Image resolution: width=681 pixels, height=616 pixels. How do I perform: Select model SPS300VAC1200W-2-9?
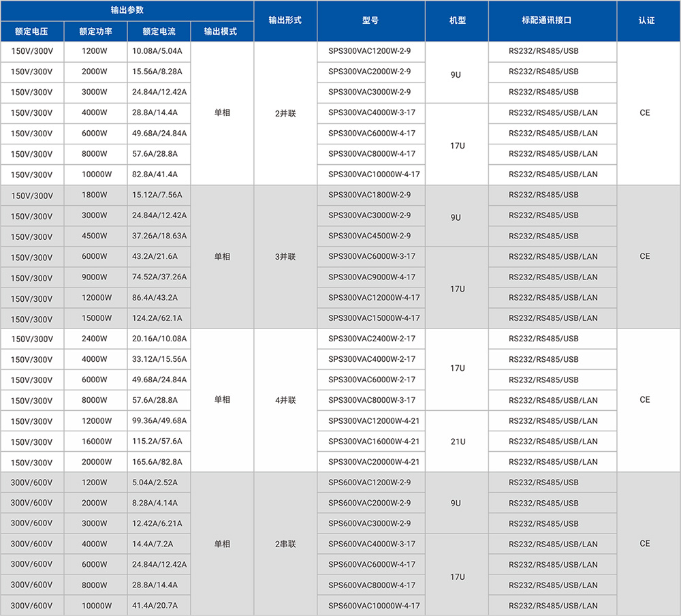pos(371,51)
